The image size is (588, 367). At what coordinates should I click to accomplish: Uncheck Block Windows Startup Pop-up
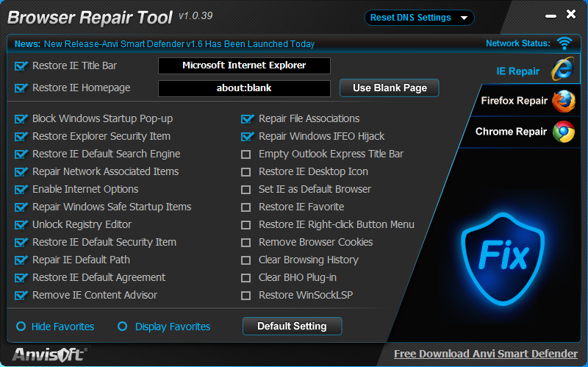pos(21,119)
